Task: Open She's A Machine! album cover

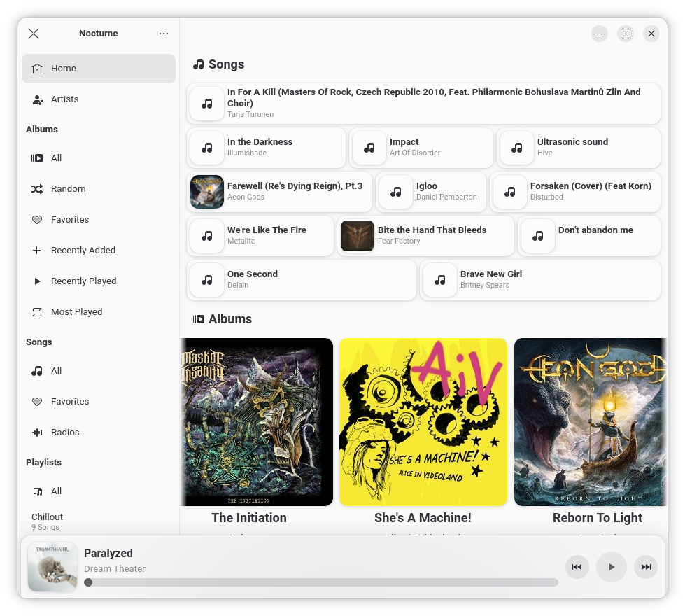Action: 423,422
